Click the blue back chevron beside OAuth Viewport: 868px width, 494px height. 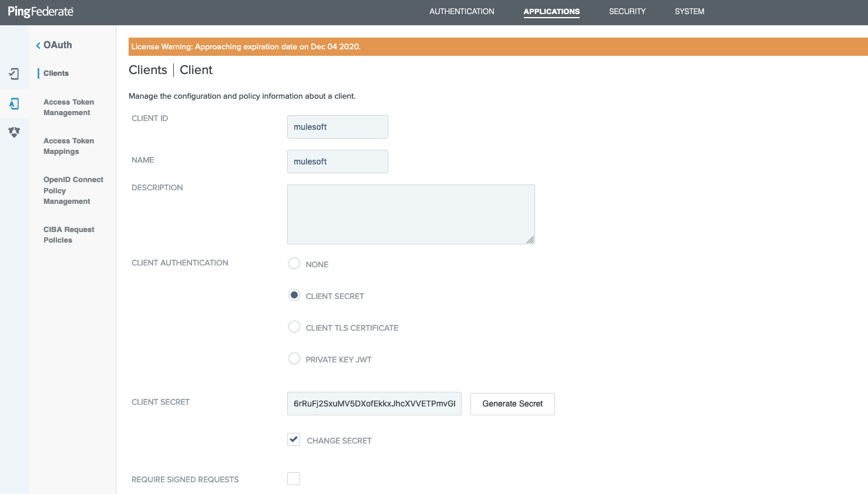[38, 45]
